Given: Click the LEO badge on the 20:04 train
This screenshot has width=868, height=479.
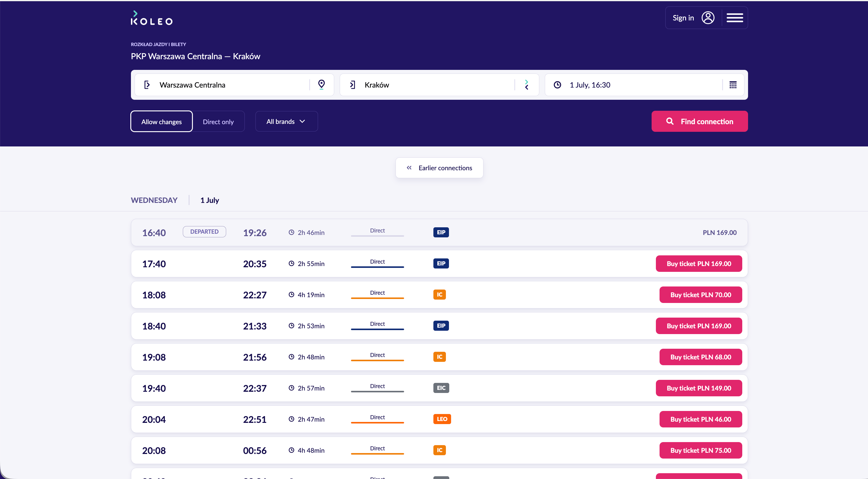Looking at the screenshot, I should point(442,419).
